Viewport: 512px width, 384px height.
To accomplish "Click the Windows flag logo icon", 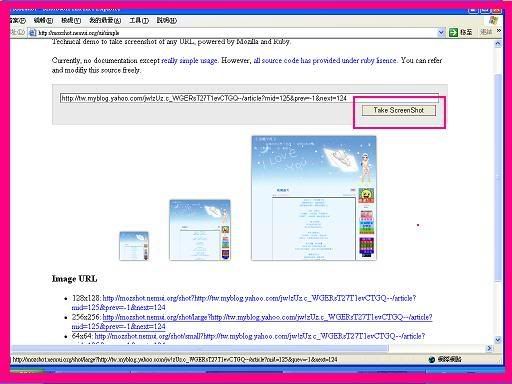I will [493, 20].
